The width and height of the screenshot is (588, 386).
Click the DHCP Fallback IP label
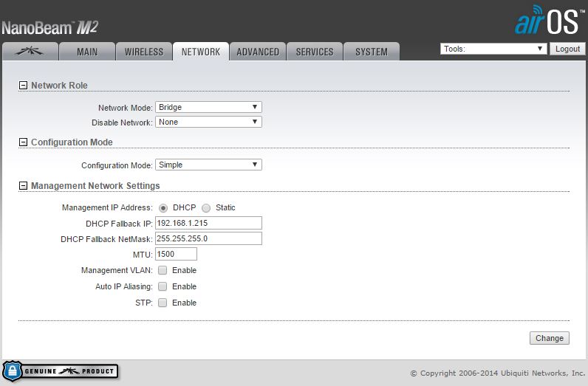119,224
